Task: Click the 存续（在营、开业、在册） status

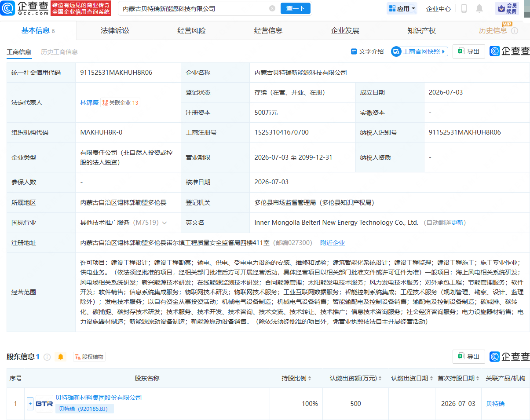Action: [289, 93]
